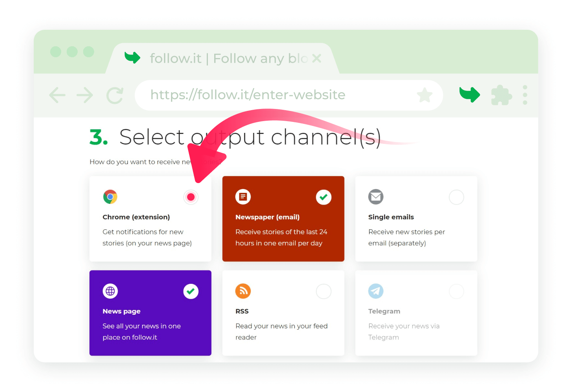Click the address bar URL field

[x=289, y=95]
